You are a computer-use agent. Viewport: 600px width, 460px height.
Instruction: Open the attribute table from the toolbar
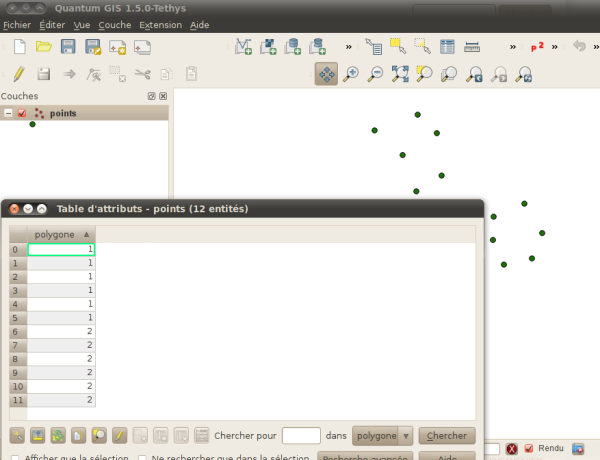(x=447, y=46)
